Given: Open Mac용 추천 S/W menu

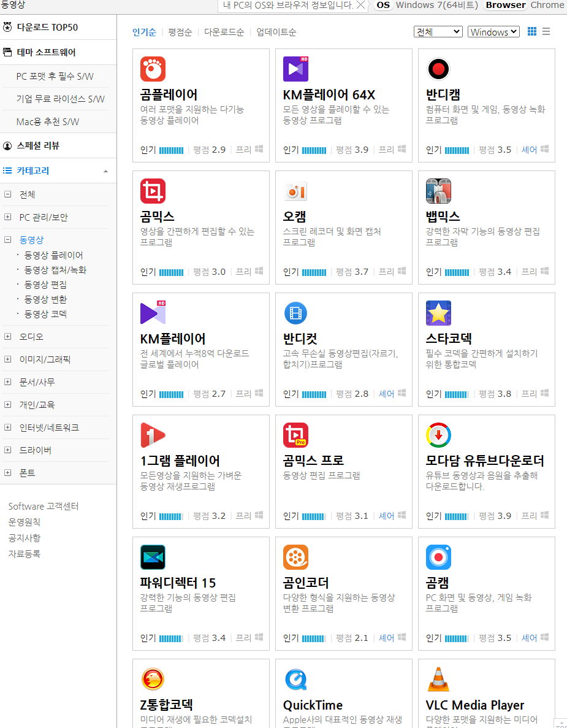Looking at the screenshot, I should [x=48, y=121].
